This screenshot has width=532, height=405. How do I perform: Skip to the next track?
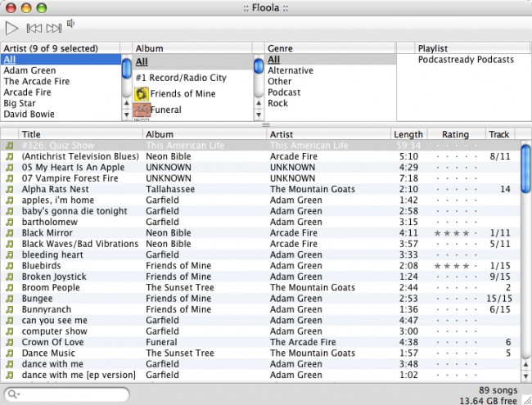54,28
